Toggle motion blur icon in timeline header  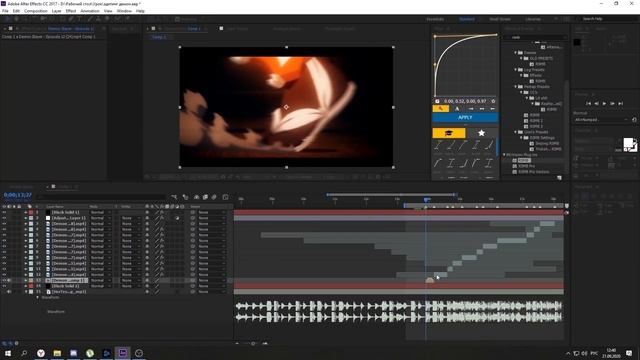pos(214,197)
